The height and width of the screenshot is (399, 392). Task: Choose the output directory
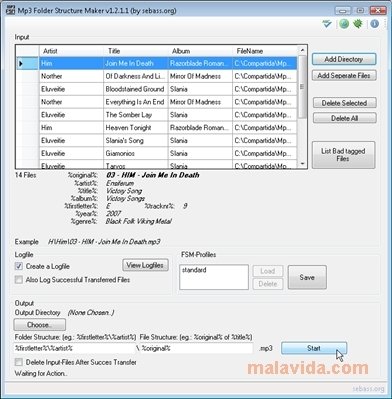tap(39, 325)
